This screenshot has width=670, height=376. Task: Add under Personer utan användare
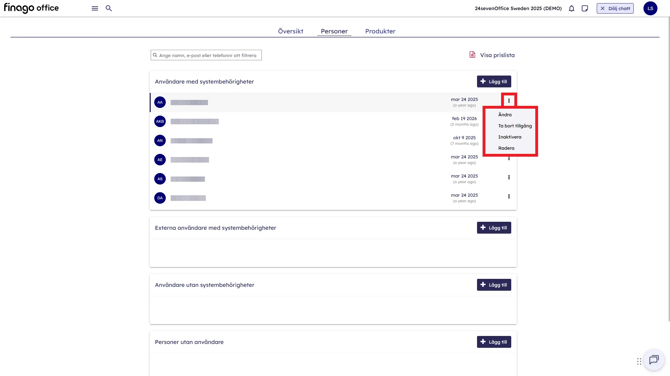494,342
